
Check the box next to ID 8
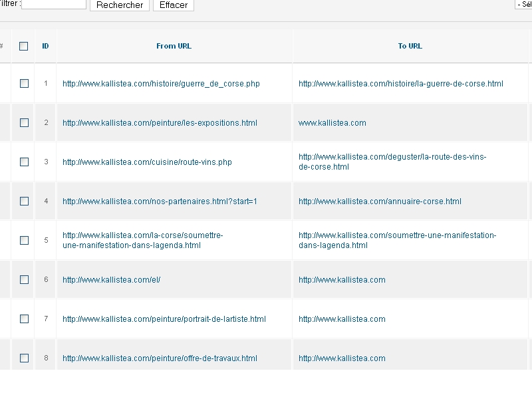24,358
